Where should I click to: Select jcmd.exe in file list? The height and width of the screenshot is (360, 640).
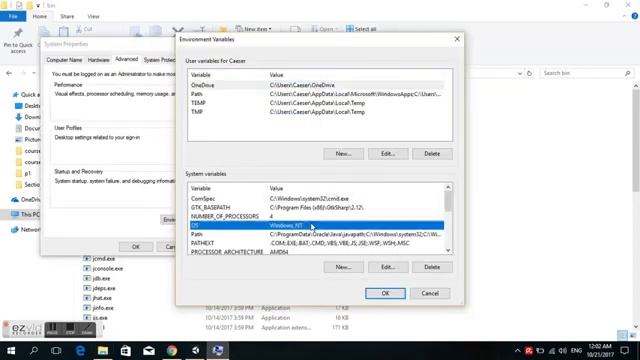point(104,259)
